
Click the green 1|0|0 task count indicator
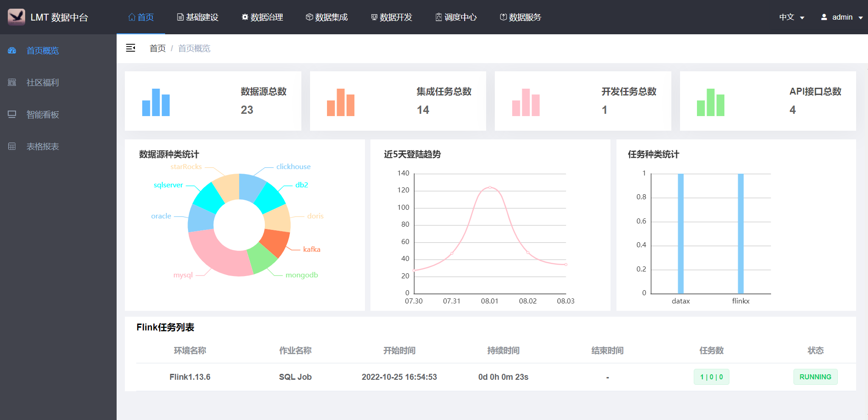pyautogui.click(x=711, y=377)
